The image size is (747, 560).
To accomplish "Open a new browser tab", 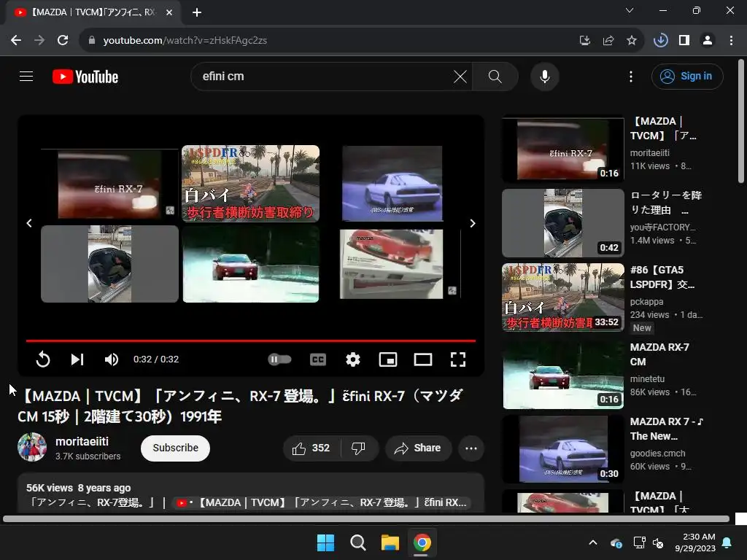I will (197, 12).
